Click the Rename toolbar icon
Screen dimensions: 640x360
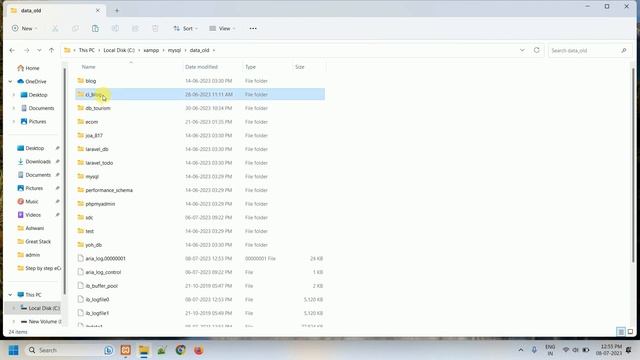[115, 29]
